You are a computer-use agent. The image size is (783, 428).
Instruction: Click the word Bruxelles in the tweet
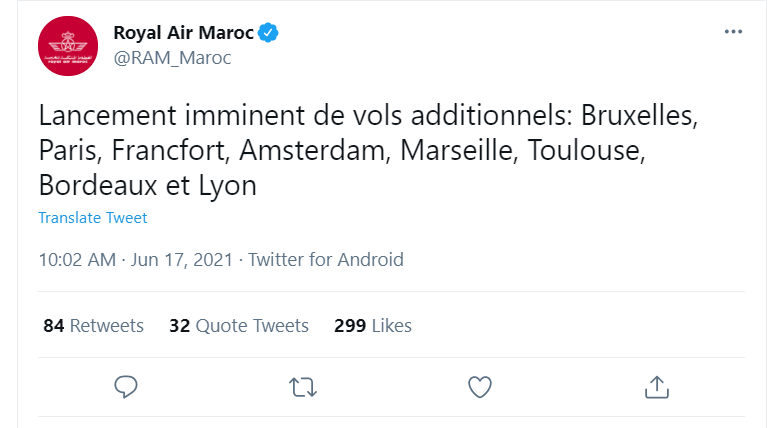[x=637, y=115]
